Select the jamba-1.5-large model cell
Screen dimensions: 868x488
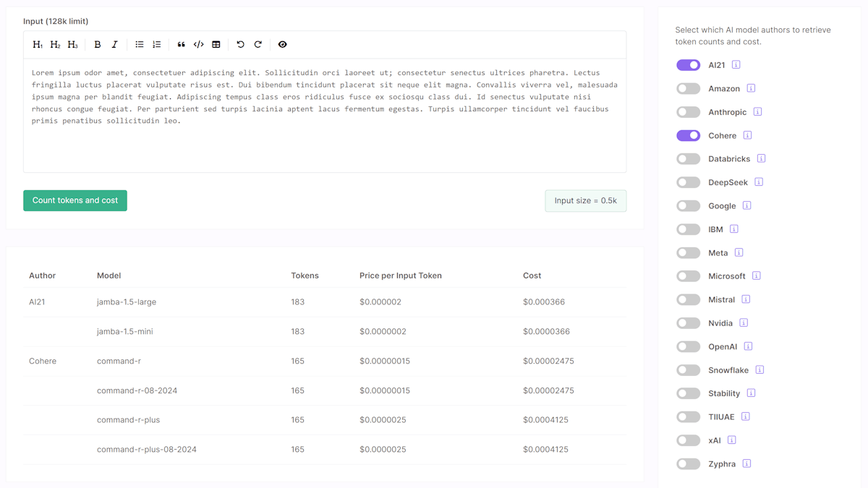[127, 302]
